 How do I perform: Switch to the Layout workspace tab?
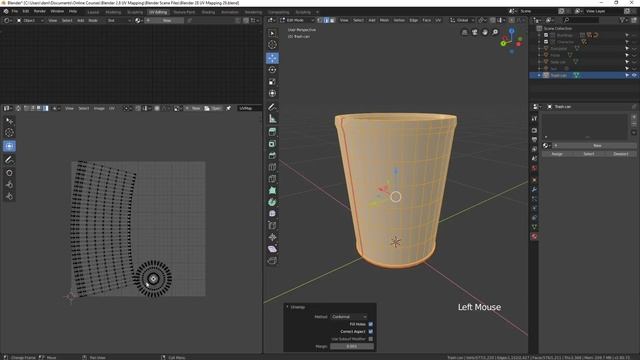93,12
